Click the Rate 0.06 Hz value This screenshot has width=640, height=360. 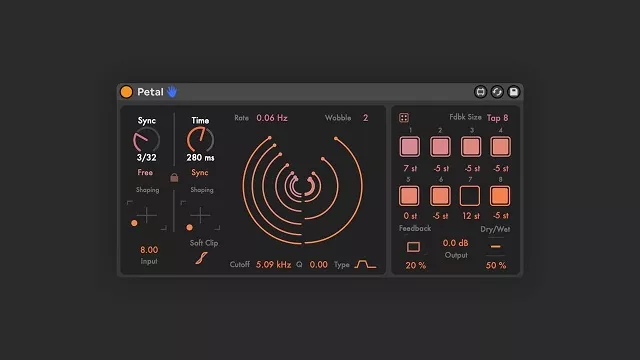pyautogui.click(x=272, y=118)
